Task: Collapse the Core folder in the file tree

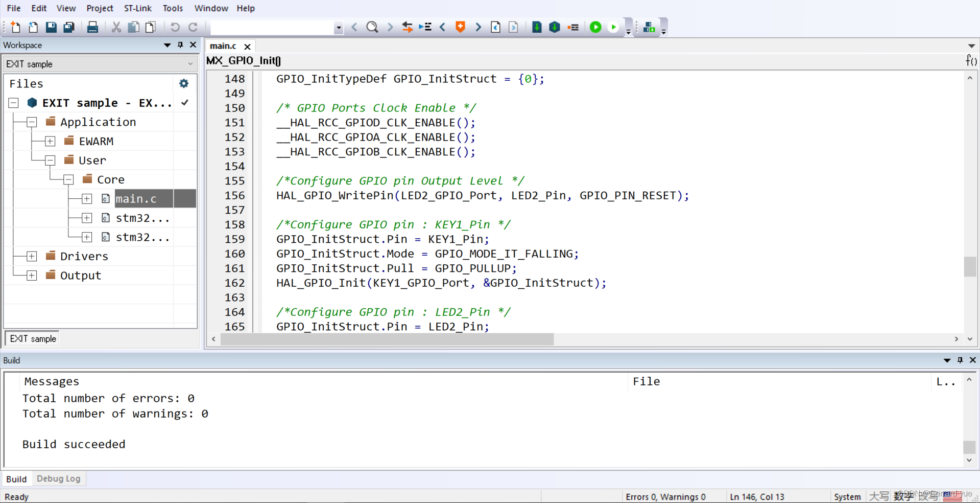Action: pyautogui.click(x=68, y=179)
